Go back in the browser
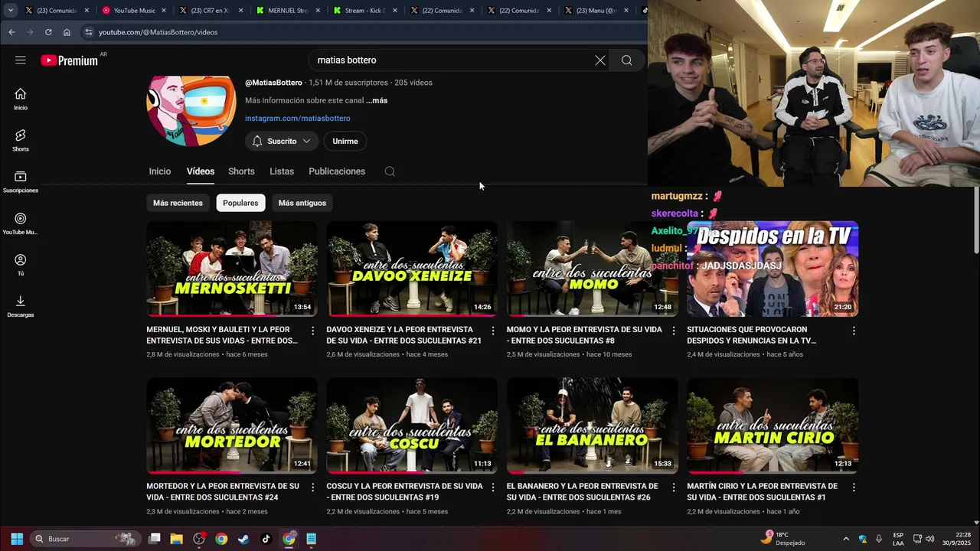The width and height of the screenshot is (980, 551). pyautogui.click(x=11, y=32)
